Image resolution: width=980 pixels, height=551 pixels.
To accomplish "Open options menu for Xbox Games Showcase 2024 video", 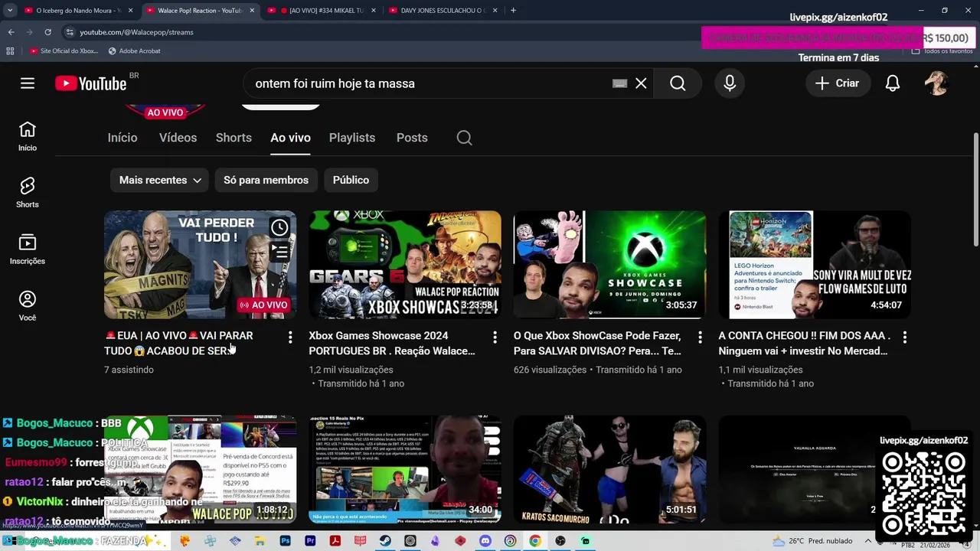I will pos(495,337).
